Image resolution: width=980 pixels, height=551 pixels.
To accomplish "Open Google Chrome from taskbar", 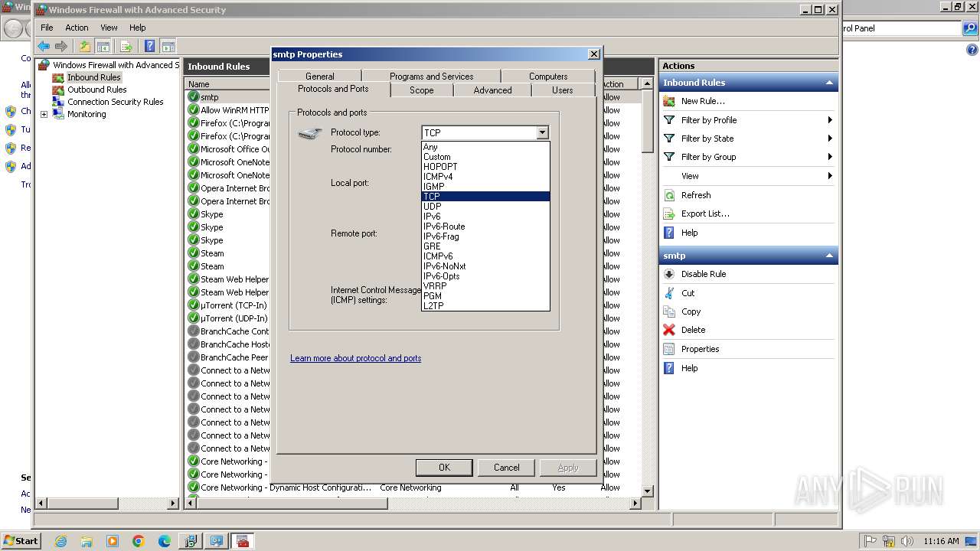I will tap(139, 541).
